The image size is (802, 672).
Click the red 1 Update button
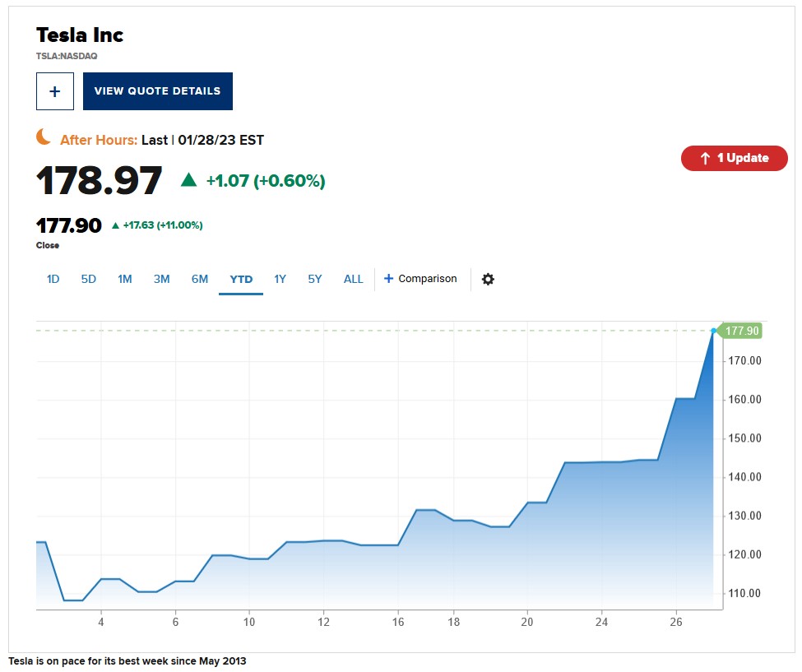coord(734,158)
